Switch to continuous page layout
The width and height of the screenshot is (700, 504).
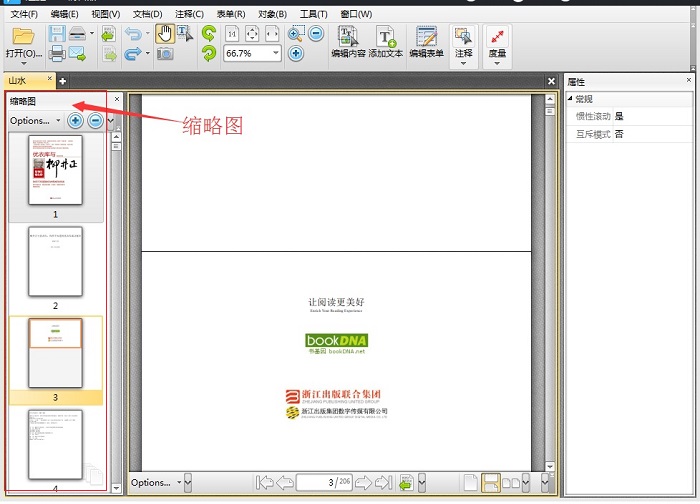(x=491, y=483)
